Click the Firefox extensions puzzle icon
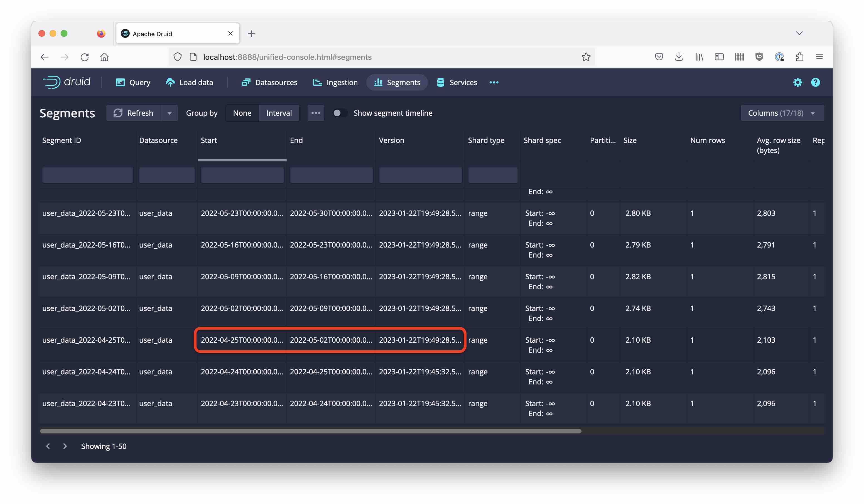Viewport: 864px width, 504px height. tap(799, 57)
